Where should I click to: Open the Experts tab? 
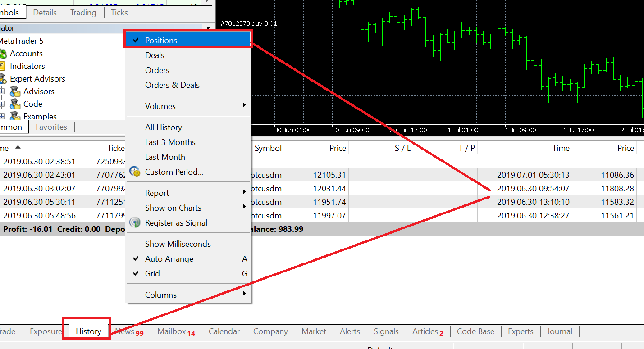[x=521, y=331]
